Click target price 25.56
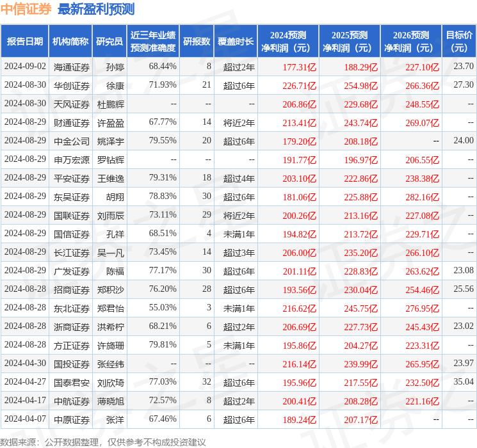477x448 pixels. tap(464, 289)
